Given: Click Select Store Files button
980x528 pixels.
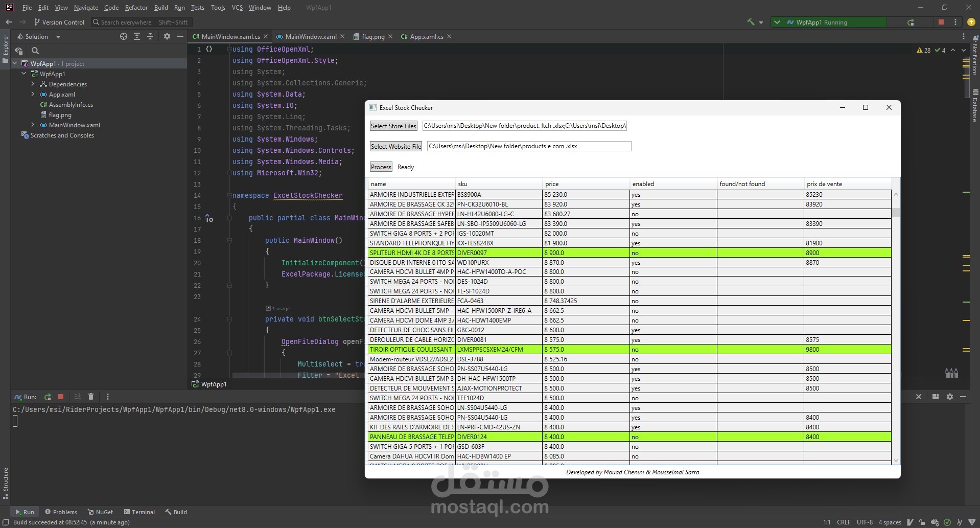Looking at the screenshot, I should click(393, 126).
